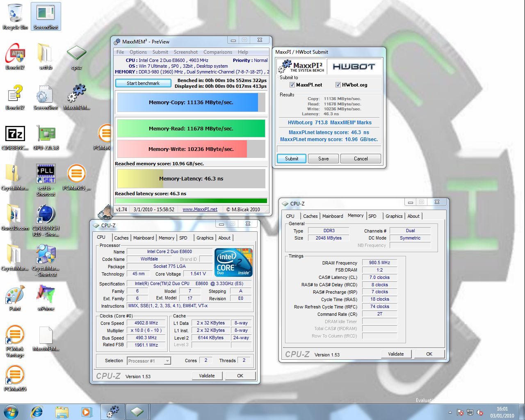Viewport: 525px width, 420px height.
Task: Open Bench32 help file with question mark
Action: coord(15,97)
